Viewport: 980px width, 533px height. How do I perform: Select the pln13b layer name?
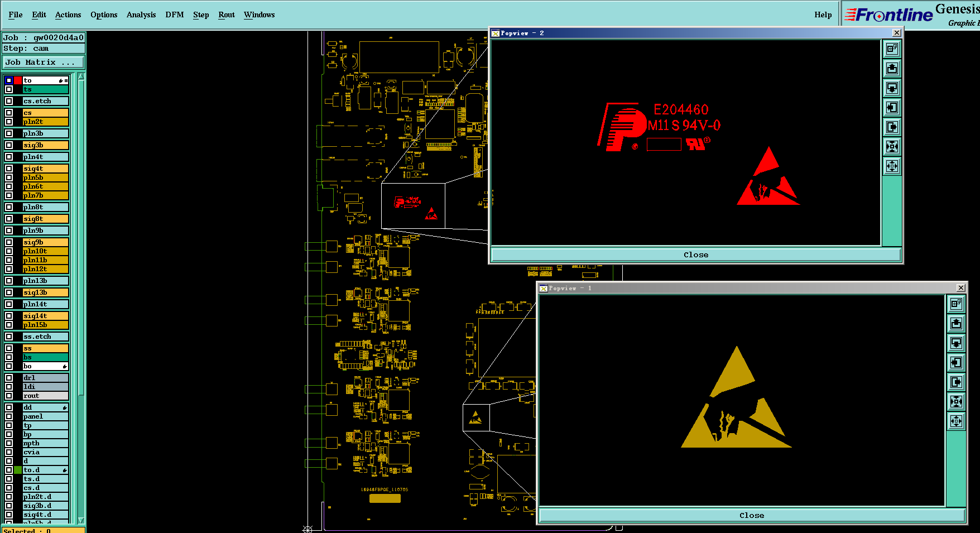tap(46, 281)
